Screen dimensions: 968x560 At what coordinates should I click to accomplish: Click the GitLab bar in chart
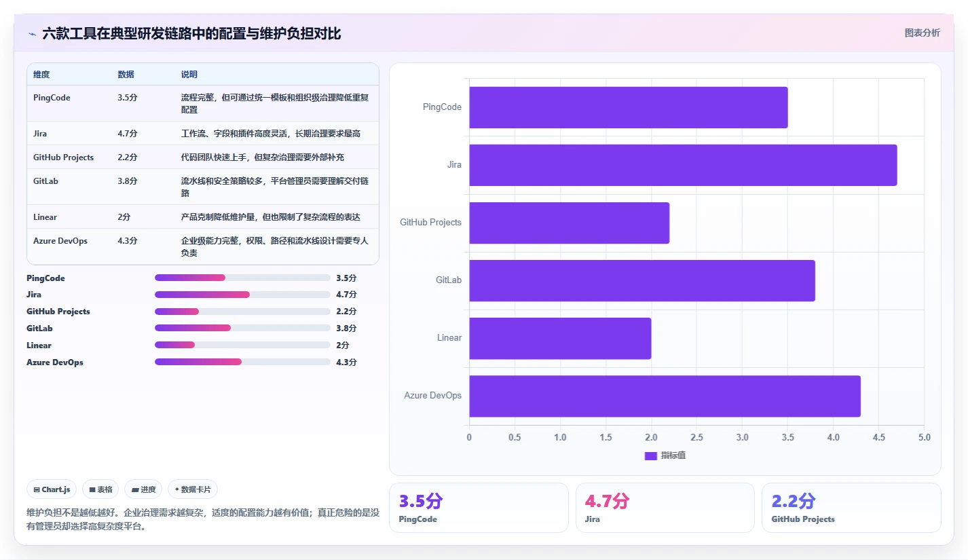pyautogui.click(x=642, y=280)
